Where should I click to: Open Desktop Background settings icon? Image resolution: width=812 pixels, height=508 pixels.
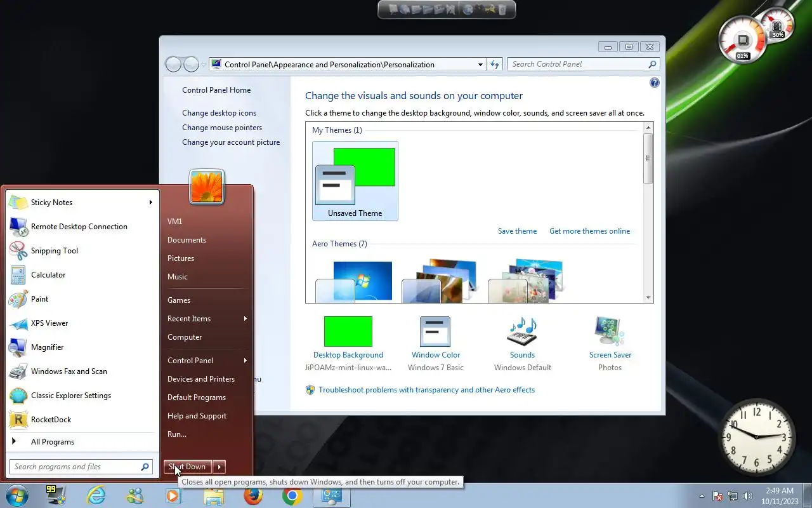(348, 331)
